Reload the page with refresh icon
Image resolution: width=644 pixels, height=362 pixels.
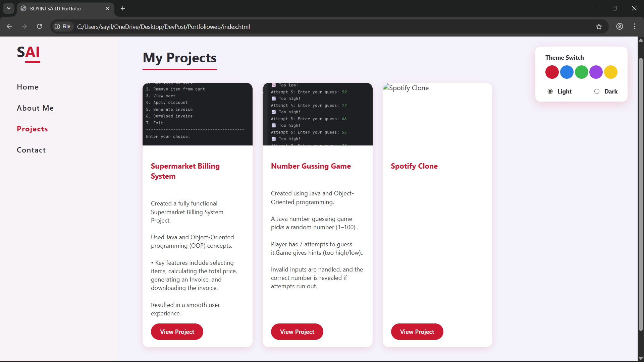pyautogui.click(x=39, y=26)
